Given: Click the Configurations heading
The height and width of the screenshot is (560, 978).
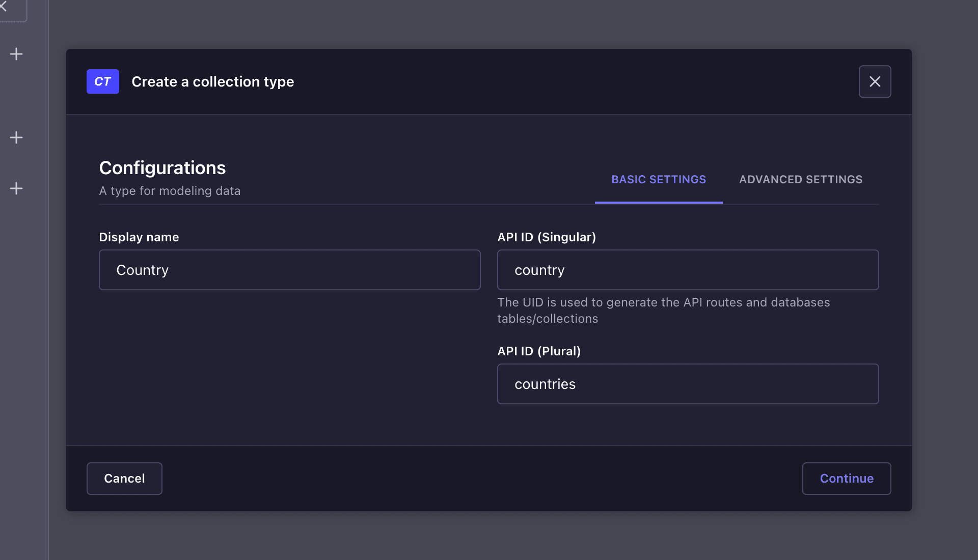Looking at the screenshot, I should (x=162, y=168).
